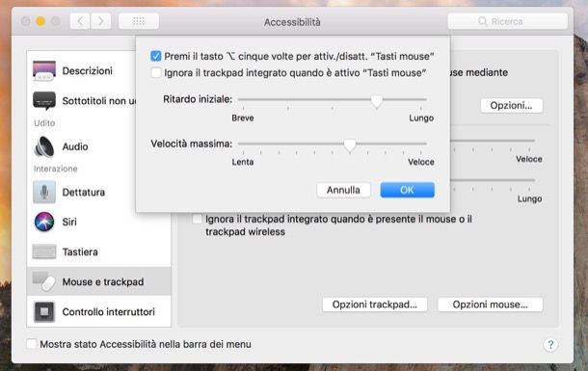Check Mostra stato Accessibilità nella barra dei menu
588x371 pixels.
(x=32, y=344)
